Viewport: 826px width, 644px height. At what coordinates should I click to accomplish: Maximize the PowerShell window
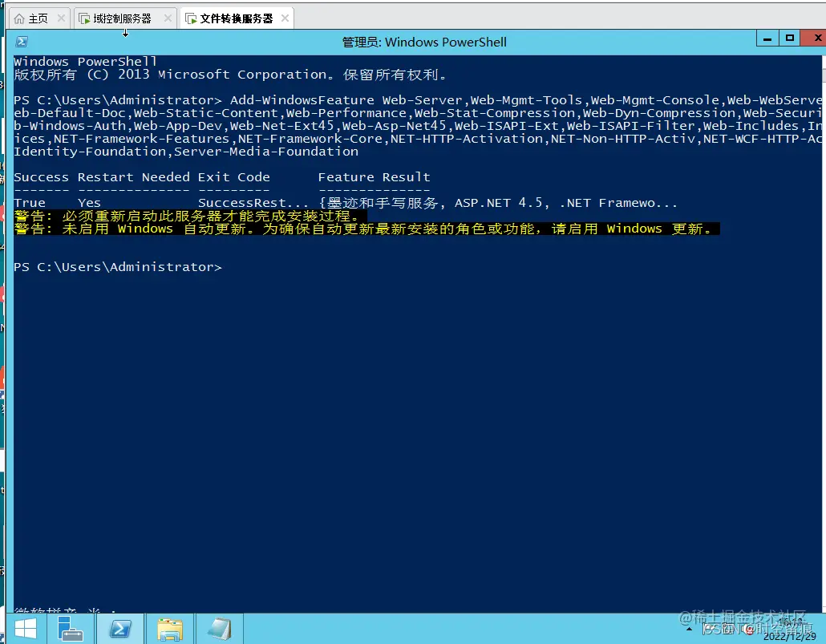[789, 38]
